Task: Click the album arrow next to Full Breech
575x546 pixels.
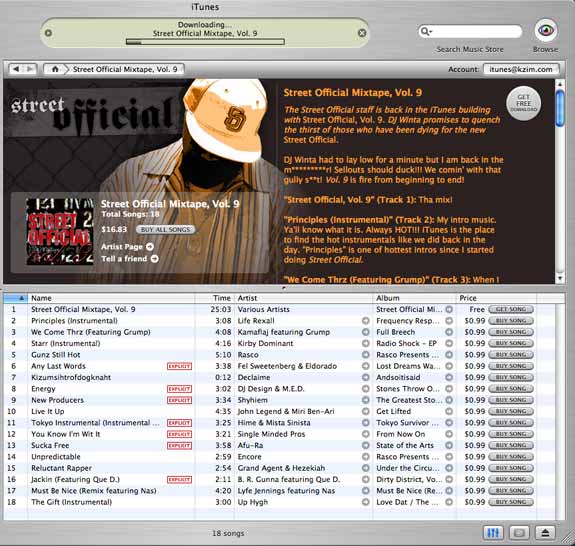Action: [x=449, y=332]
